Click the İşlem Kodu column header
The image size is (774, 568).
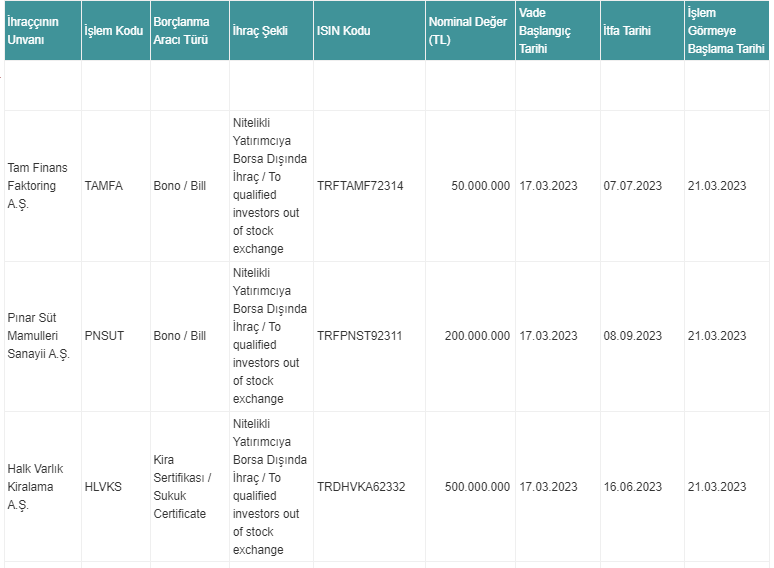click(x=116, y=31)
